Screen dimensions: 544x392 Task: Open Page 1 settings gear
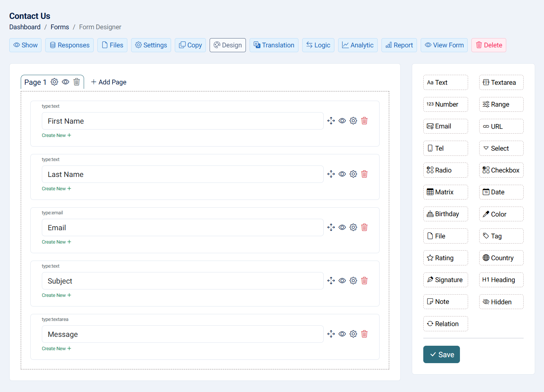click(54, 82)
